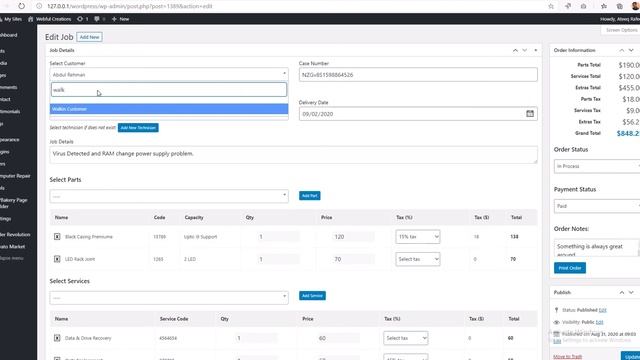Click the service Price field showing 60

(x=338, y=338)
